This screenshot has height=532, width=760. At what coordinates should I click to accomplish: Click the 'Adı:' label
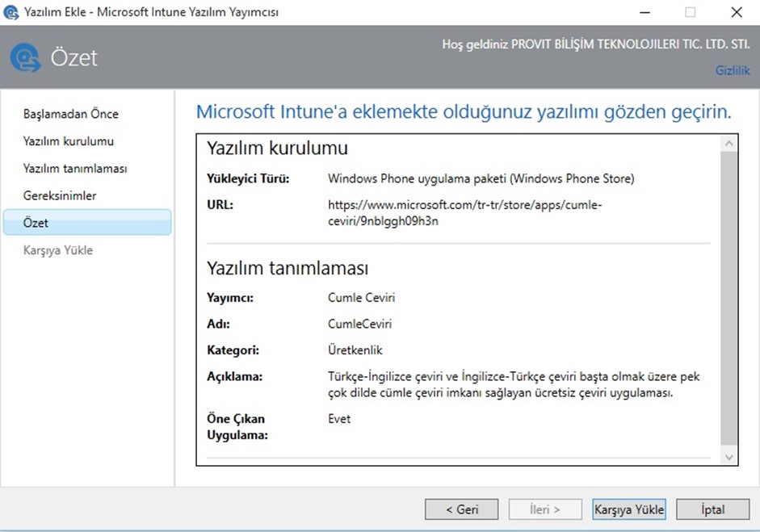218,324
